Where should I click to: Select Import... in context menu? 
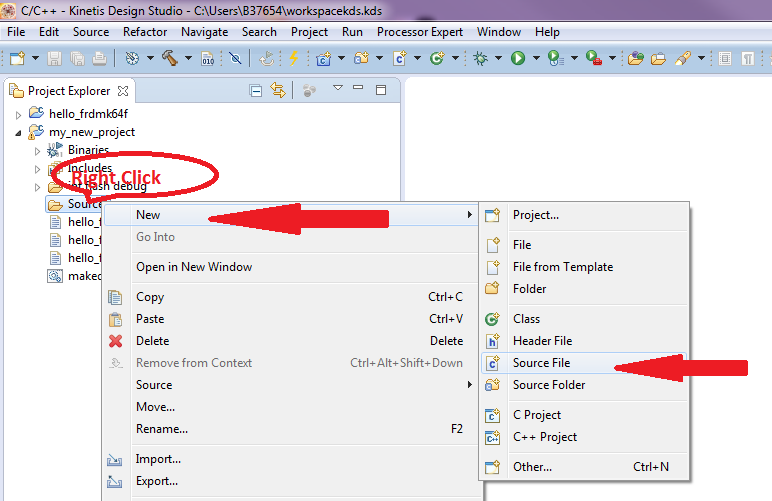pyautogui.click(x=291, y=459)
